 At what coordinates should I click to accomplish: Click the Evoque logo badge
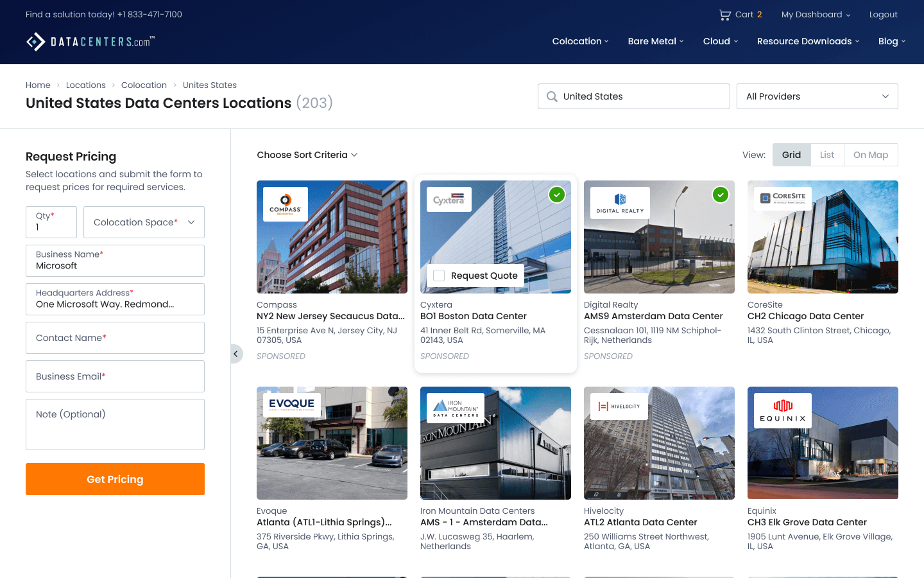click(x=292, y=405)
